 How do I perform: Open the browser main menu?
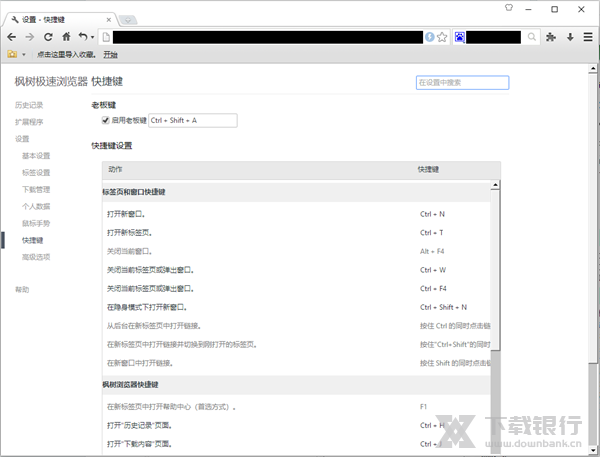[x=588, y=37]
